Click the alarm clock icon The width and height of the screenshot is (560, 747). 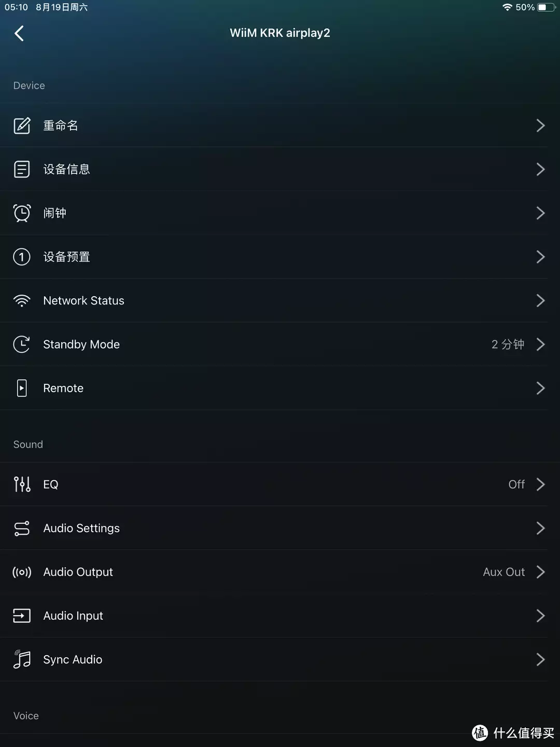22,213
